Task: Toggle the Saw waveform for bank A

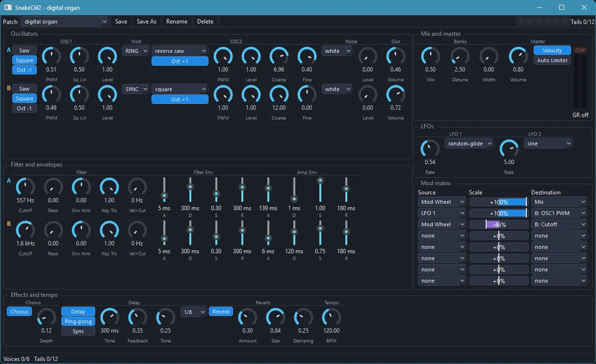Action: pos(25,50)
